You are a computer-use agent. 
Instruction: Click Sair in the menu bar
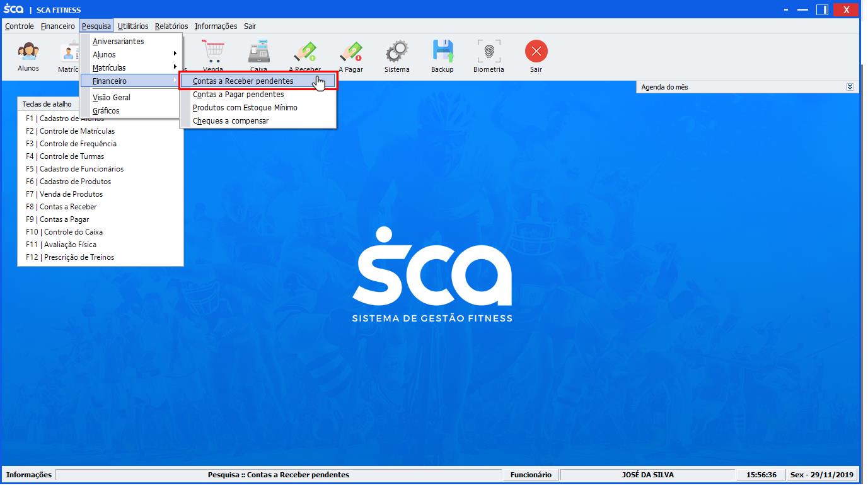tap(250, 26)
